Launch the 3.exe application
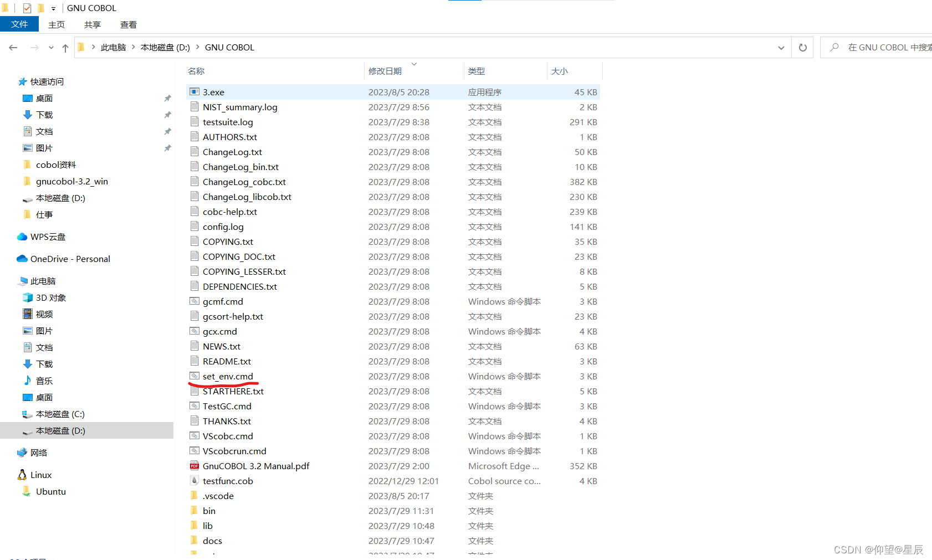This screenshot has height=560, width=932. pos(213,92)
